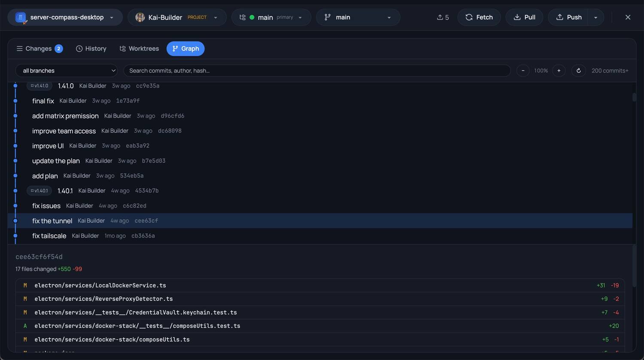Click the server-compass-desktop app icon
The width and height of the screenshot is (644, 360).
click(x=21, y=18)
